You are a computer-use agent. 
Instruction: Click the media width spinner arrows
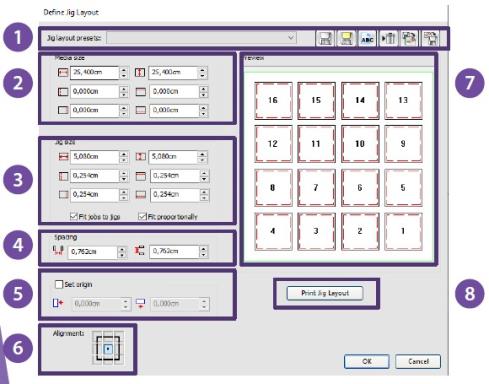tap(124, 73)
